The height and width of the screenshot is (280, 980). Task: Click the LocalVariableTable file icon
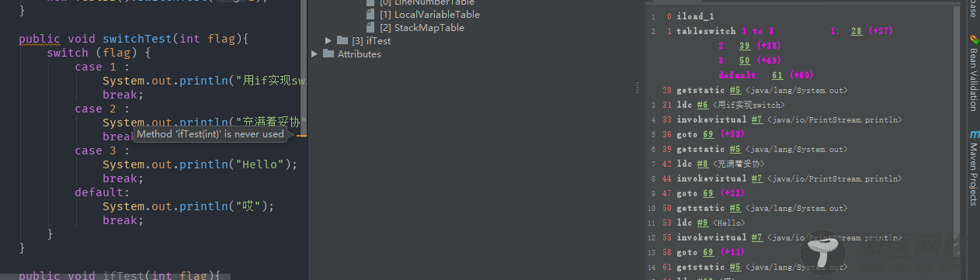pos(371,15)
